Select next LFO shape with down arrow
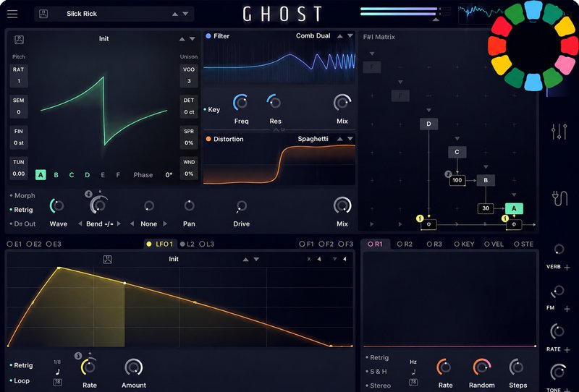579x392 pixels. 256,259
